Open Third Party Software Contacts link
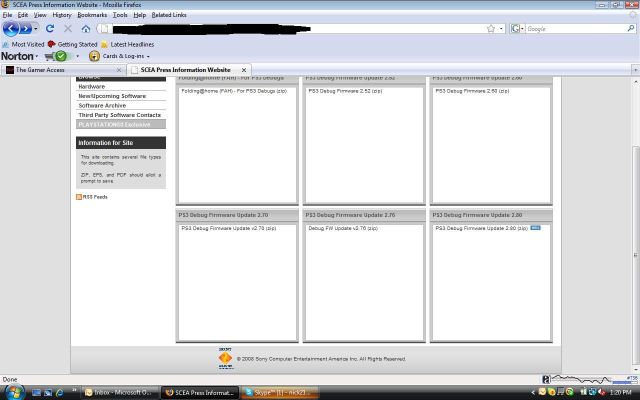Image resolution: width=640 pixels, height=400 pixels. click(x=120, y=115)
